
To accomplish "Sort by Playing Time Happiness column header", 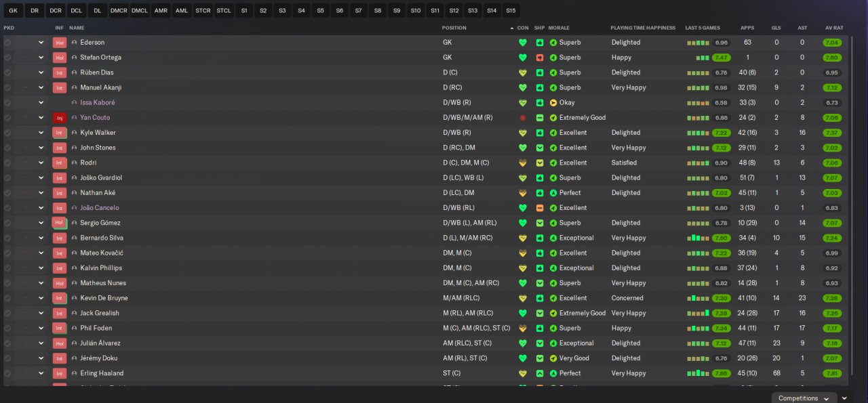I will [x=643, y=28].
